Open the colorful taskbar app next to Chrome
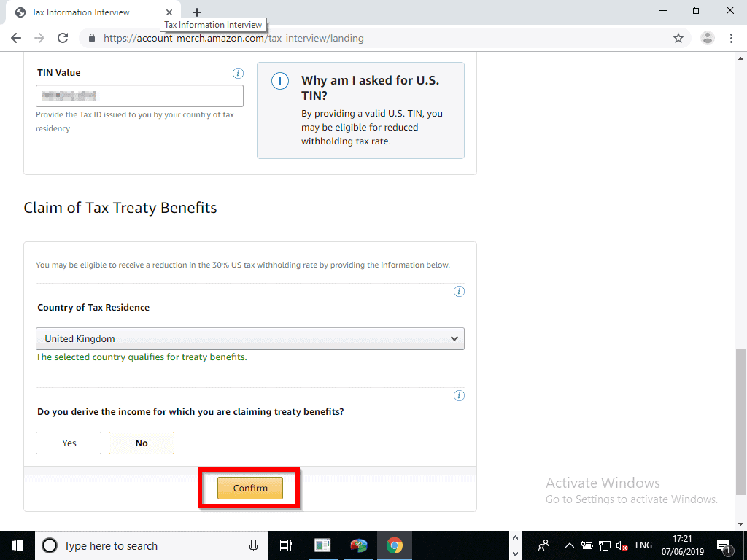 (x=359, y=545)
